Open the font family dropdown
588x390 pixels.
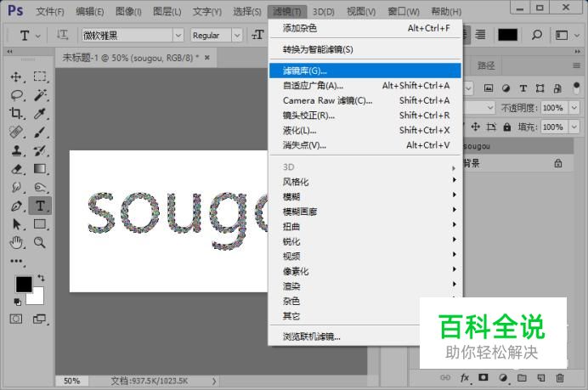[178, 35]
